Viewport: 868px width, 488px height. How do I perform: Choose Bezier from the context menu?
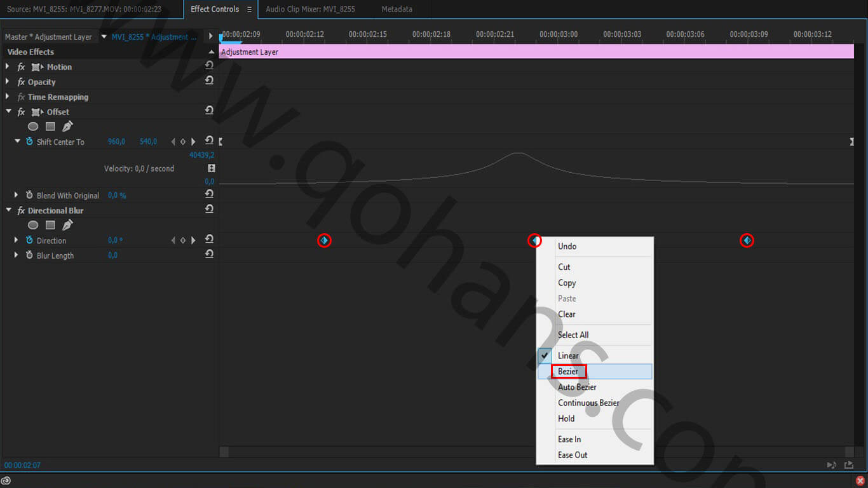pos(567,371)
